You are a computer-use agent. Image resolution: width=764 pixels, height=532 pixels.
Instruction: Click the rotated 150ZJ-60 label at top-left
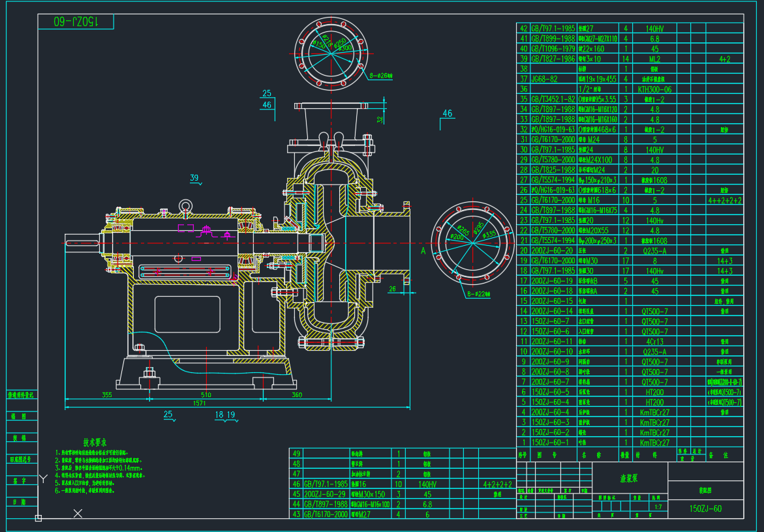pos(76,22)
